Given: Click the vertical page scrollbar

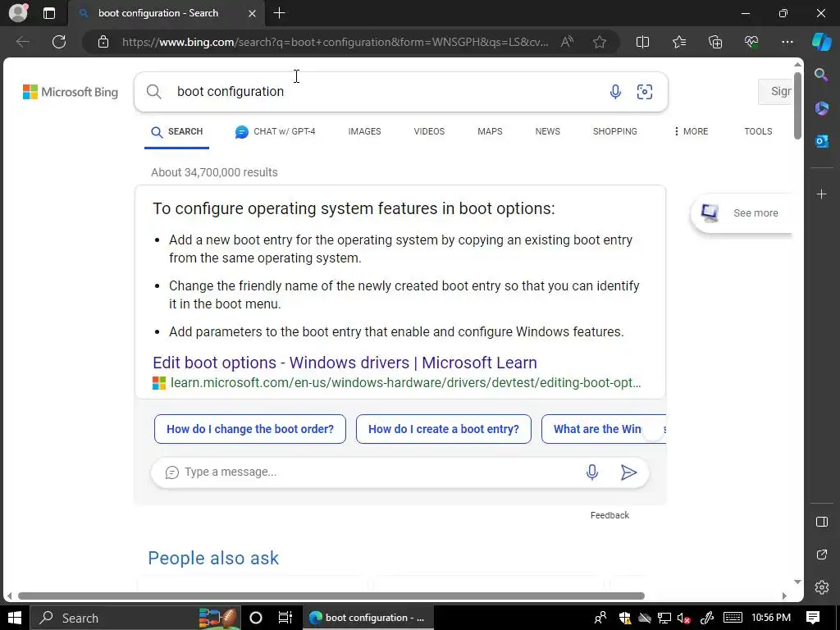Looking at the screenshot, I should pos(797,106).
